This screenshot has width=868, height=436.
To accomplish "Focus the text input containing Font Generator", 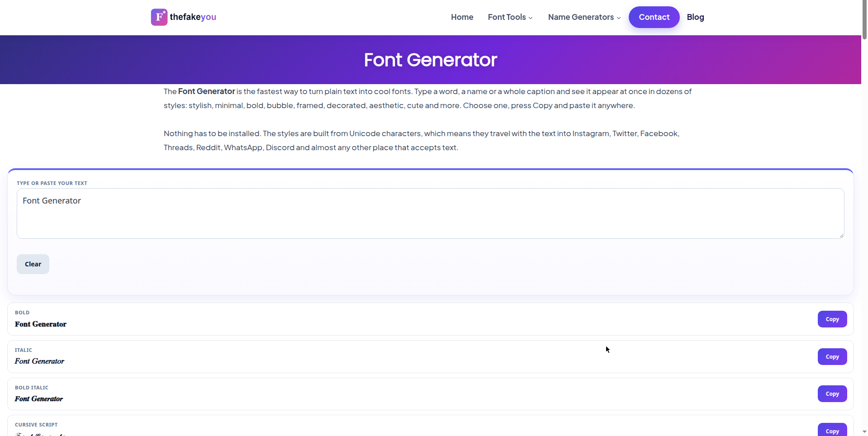I will [x=431, y=213].
